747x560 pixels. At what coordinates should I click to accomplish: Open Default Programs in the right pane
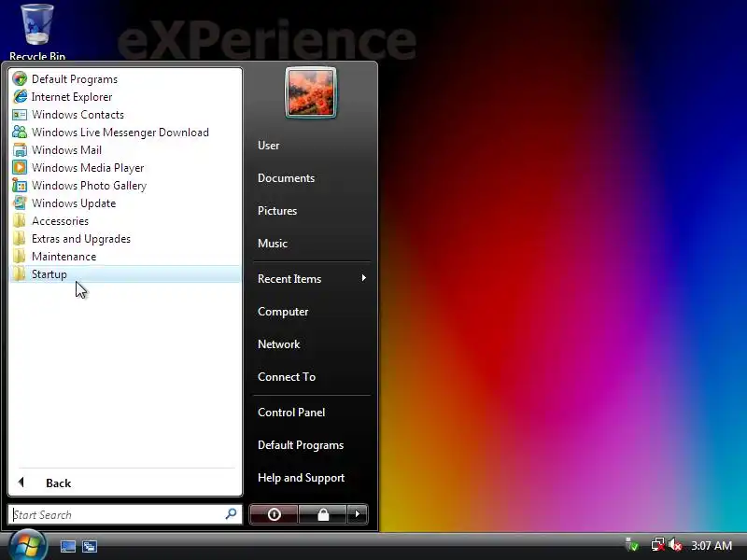(301, 445)
